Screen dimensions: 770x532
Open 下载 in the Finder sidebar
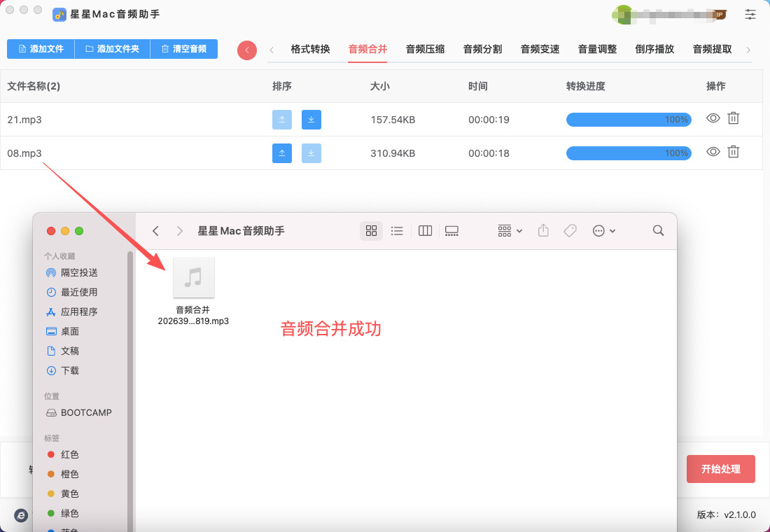pyautogui.click(x=63, y=371)
